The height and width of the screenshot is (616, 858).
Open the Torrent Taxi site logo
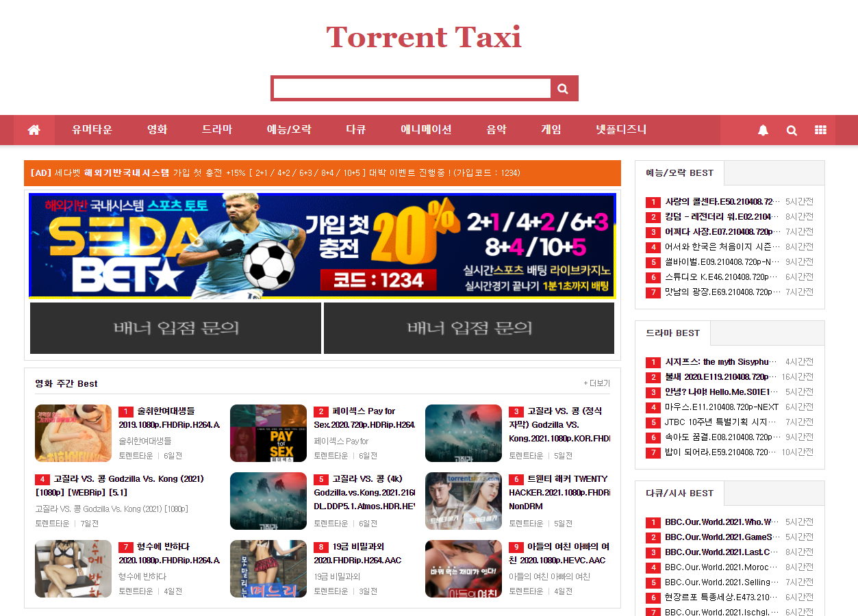pyautogui.click(x=424, y=37)
